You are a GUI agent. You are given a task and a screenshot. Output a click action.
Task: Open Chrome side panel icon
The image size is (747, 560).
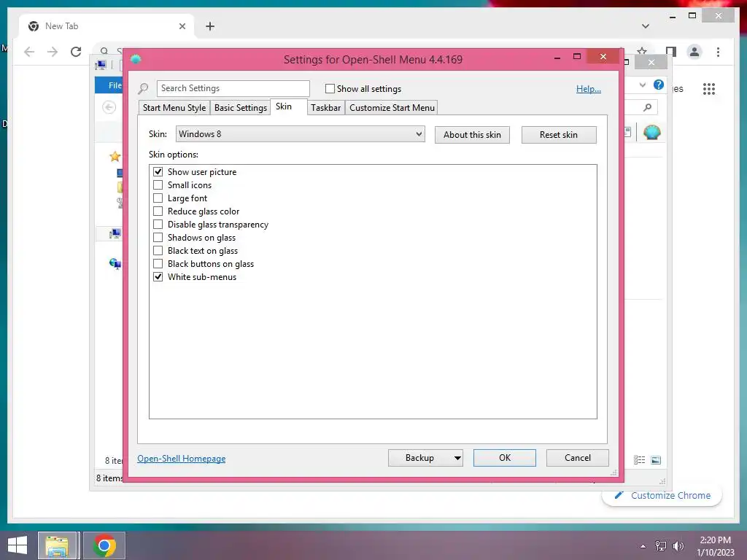pyautogui.click(x=671, y=52)
